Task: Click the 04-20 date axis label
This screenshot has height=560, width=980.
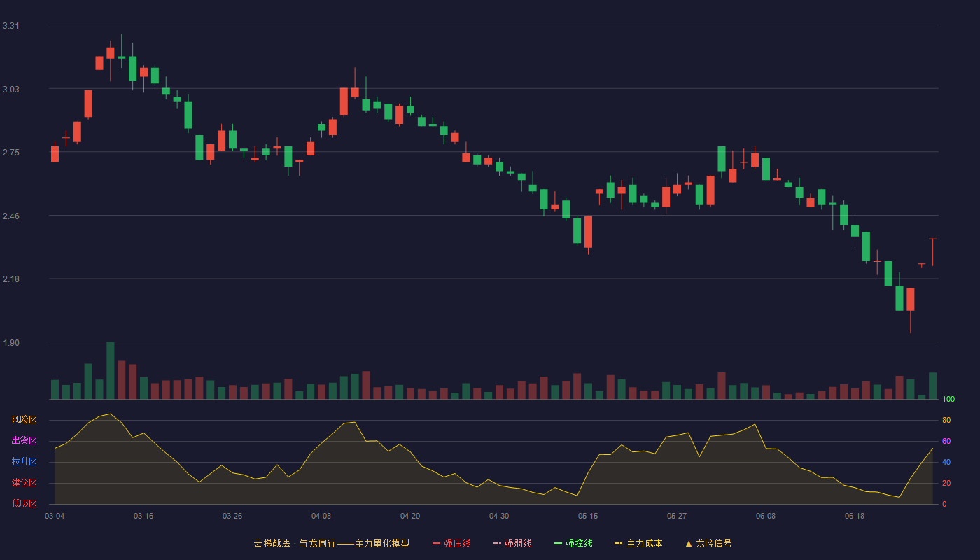Action: [410, 516]
